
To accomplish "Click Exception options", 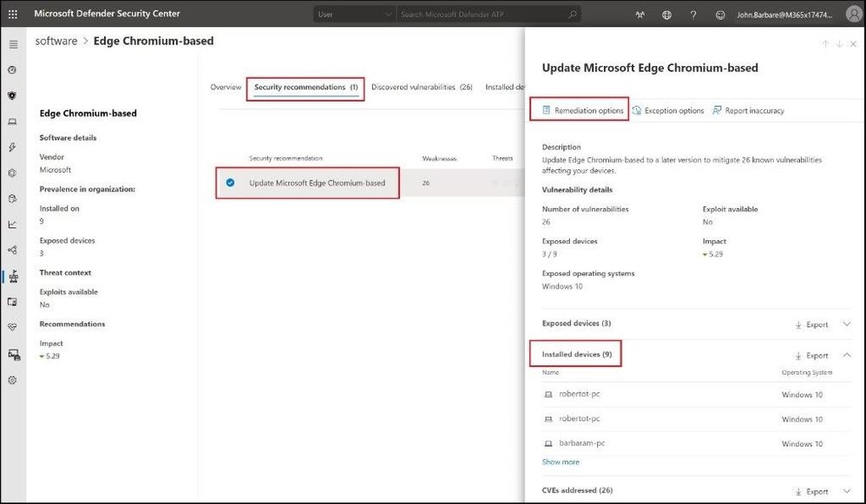I will [x=668, y=110].
